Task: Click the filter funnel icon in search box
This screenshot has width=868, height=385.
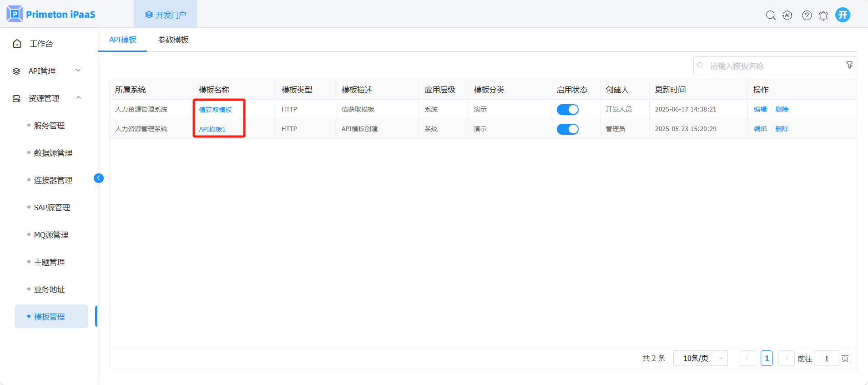Action: (x=849, y=65)
